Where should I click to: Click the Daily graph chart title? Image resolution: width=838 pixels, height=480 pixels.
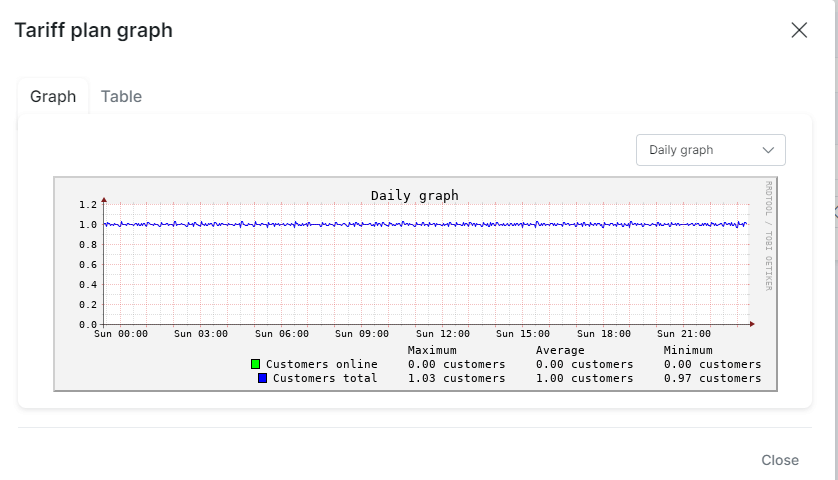[x=415, y=196]
